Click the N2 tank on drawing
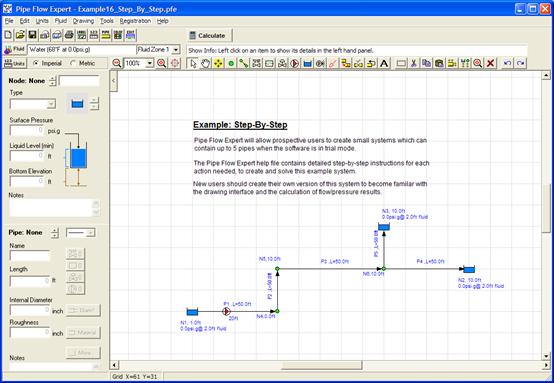 point(469,270)
